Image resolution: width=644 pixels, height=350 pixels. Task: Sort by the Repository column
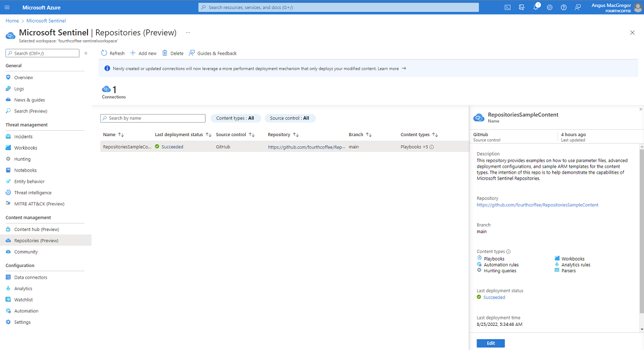(x=283, y=135)
